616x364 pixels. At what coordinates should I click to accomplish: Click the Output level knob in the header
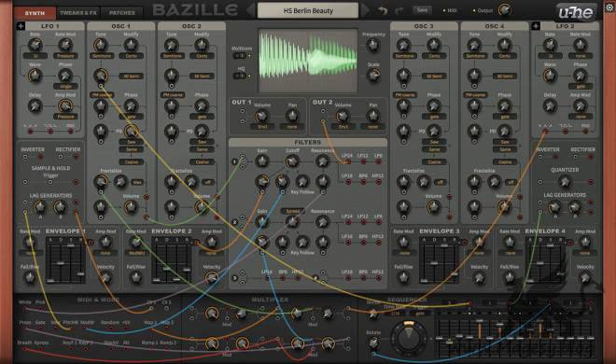coord(504,10)
